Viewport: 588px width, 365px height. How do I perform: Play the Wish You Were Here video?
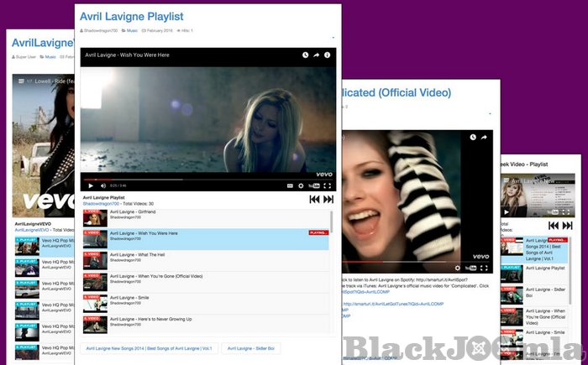91,185
